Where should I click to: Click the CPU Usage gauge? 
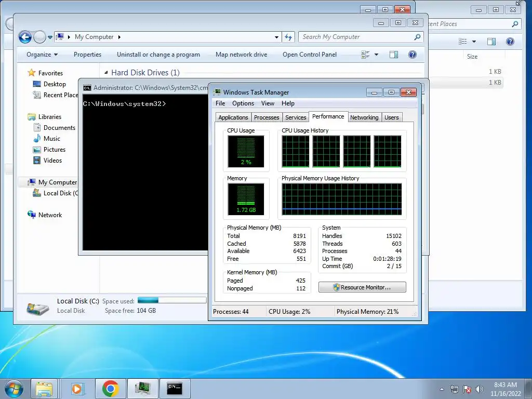tap(246, 151)
